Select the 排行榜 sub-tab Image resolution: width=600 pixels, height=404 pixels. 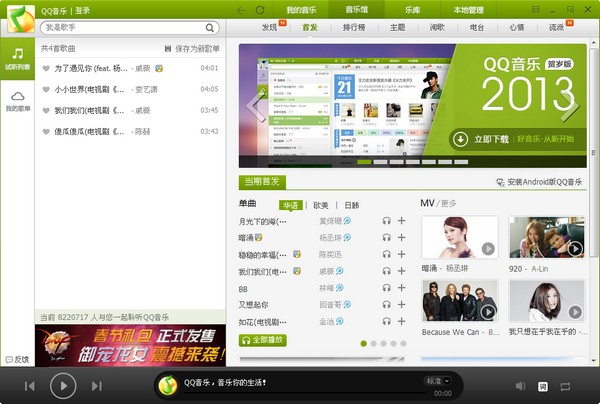point(354,28)
